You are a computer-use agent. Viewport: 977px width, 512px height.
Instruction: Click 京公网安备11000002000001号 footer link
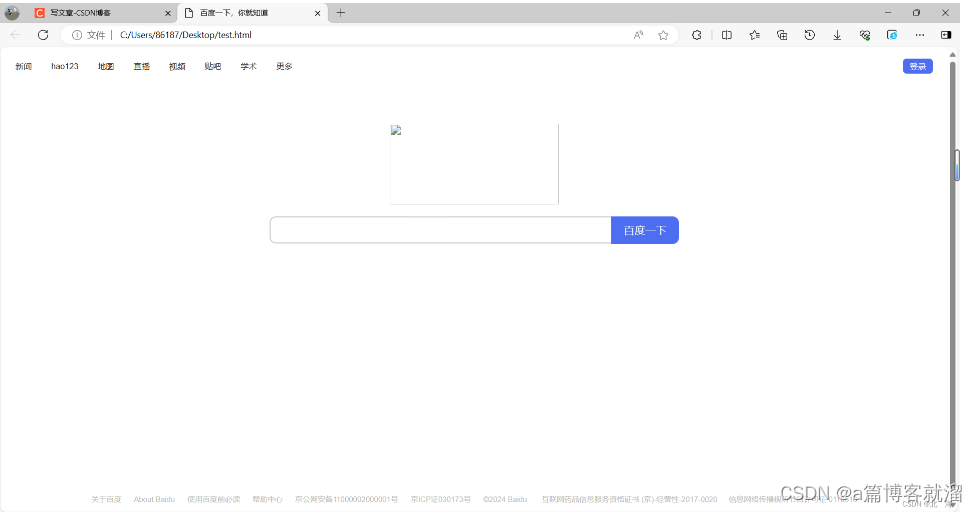click(346, 500)
